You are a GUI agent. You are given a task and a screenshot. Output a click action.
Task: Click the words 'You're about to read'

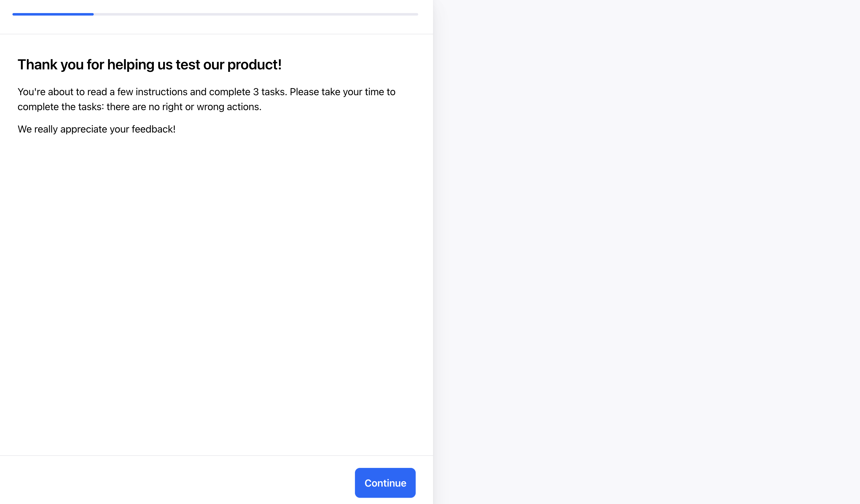[x=62, y=92]
